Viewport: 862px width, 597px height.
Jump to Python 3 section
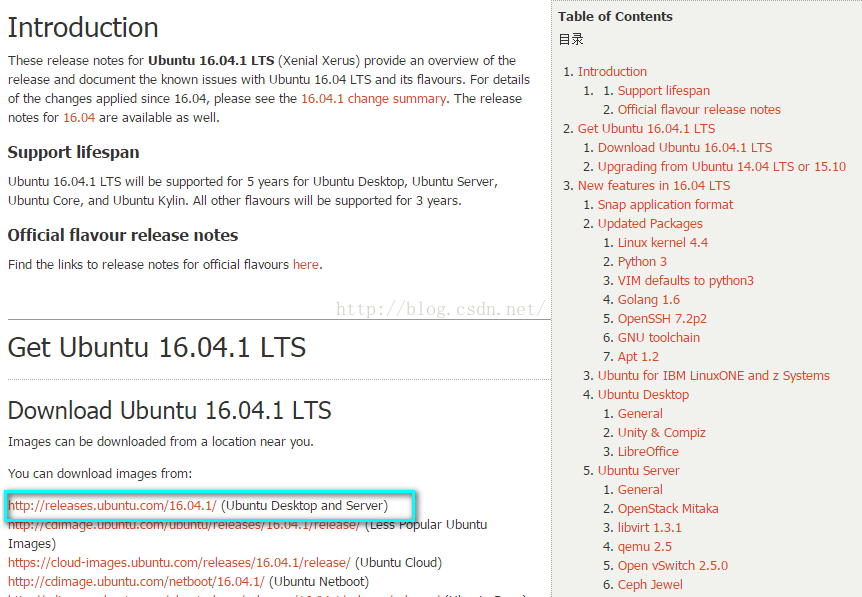tap(642, 262)
